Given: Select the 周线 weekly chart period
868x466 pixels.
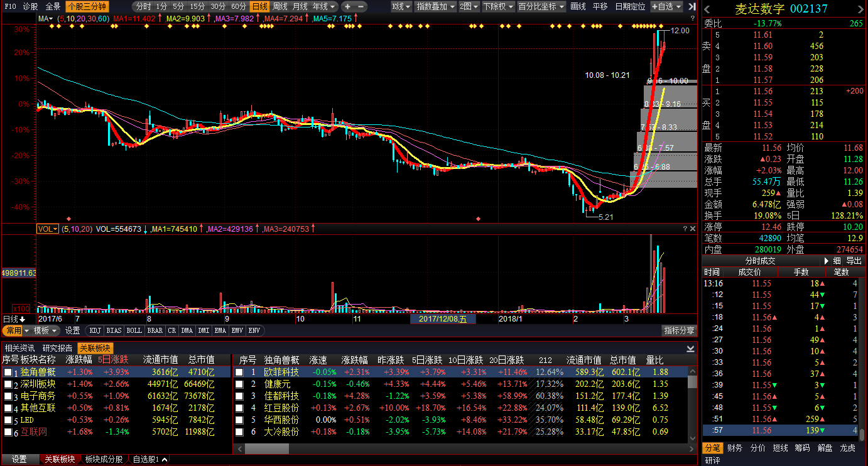Looking at the screenshot, I should (x=279, y=6).
